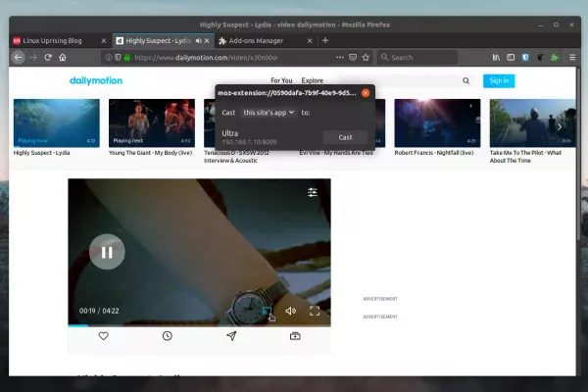Open Young The Giant - My Body thumbnail
The image size is (588, 392).
(152, 123)
